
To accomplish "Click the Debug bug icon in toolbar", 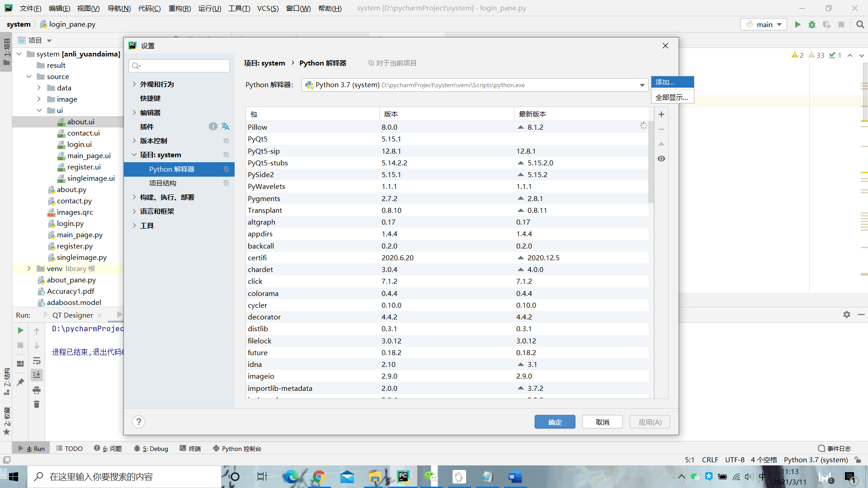I will (812, 24).
